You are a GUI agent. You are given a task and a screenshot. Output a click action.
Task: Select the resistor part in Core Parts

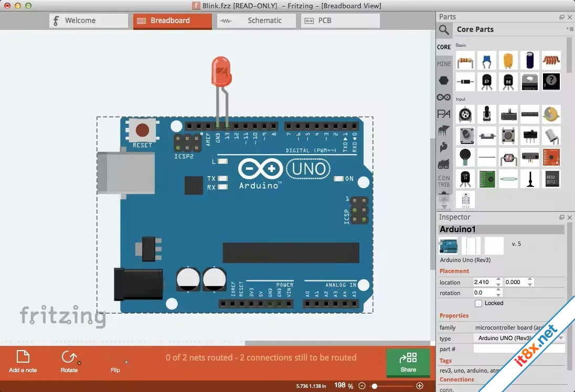[x=465, y=60]
